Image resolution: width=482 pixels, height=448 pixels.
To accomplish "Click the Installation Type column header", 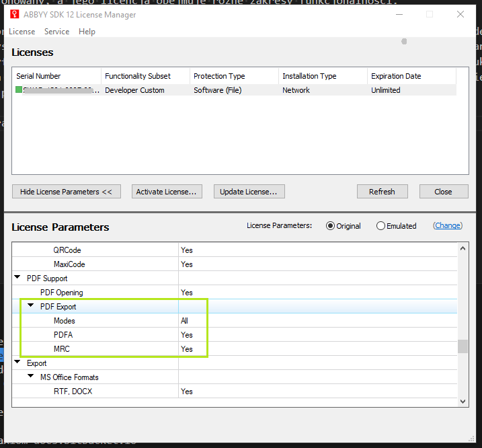I will coord(323,76).
